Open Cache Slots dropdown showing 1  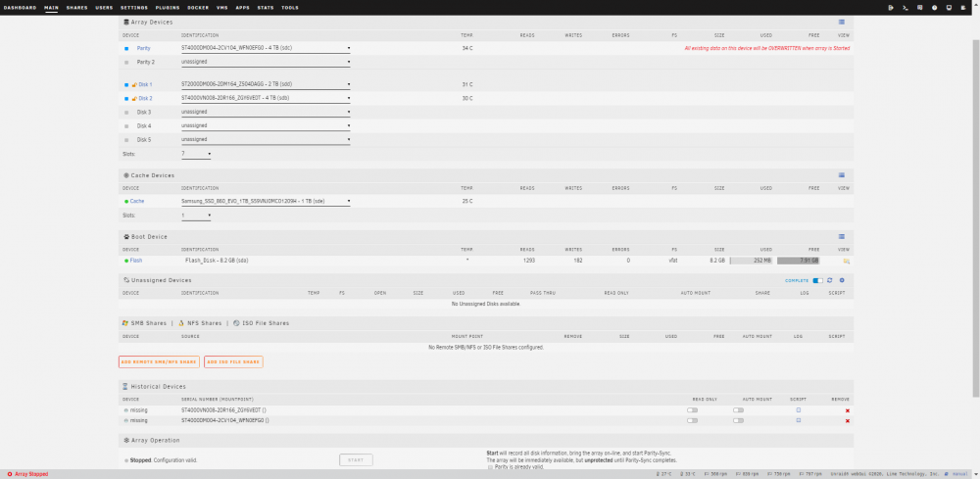[x=196, y=216]
